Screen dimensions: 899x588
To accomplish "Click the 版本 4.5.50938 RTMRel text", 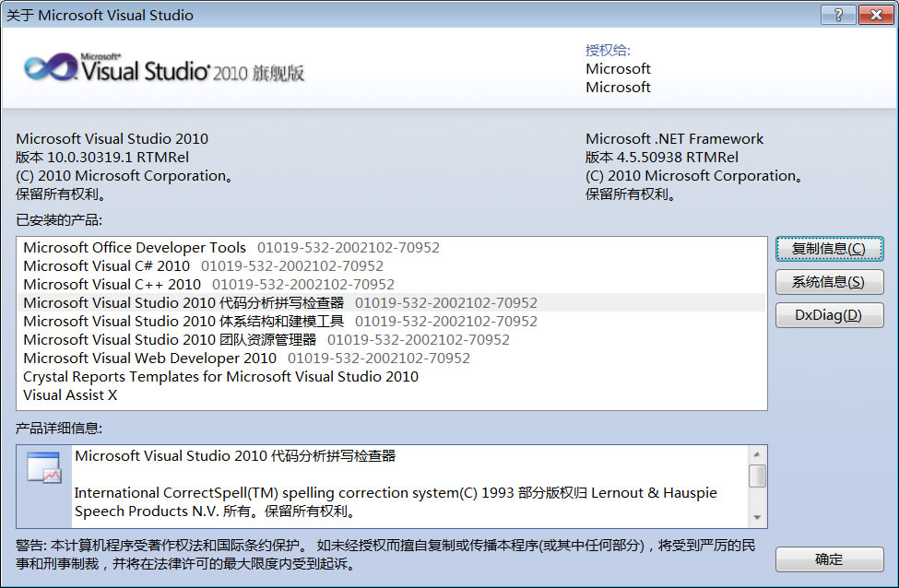I will 662,157.
